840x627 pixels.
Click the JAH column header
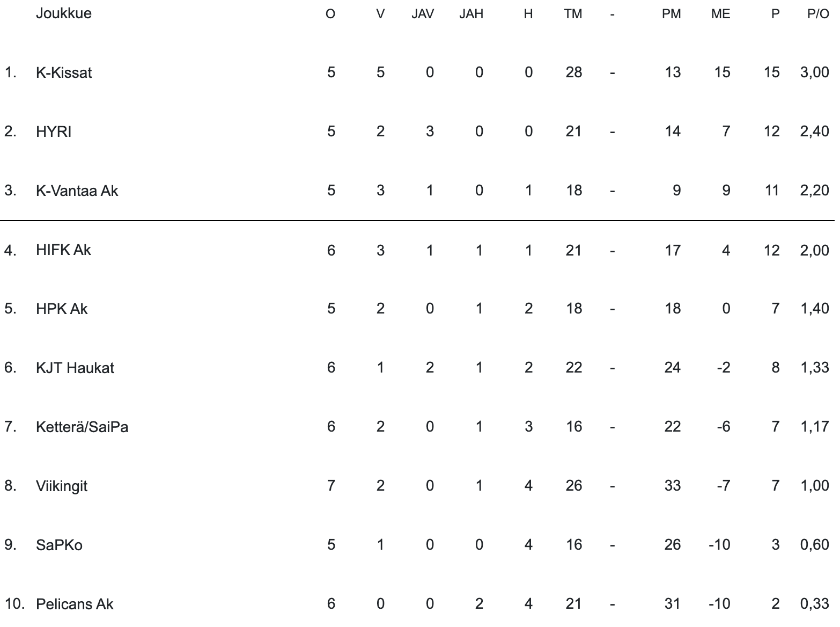tap(471, 14)
